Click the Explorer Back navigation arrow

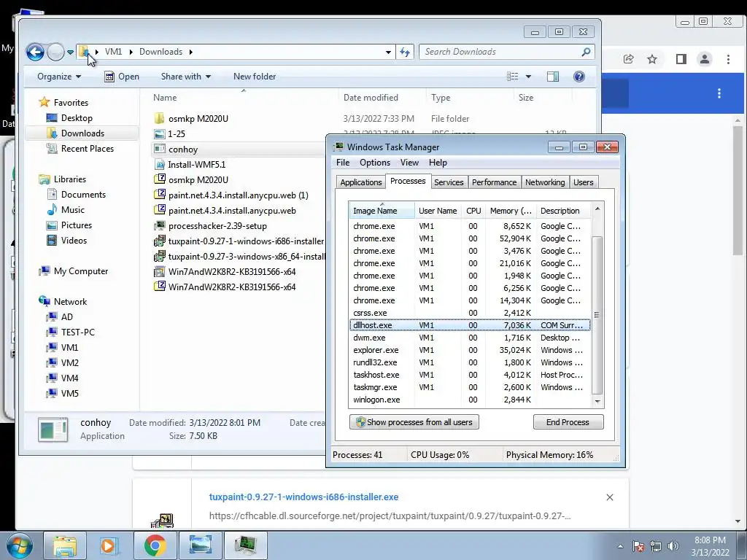(35, 52)
